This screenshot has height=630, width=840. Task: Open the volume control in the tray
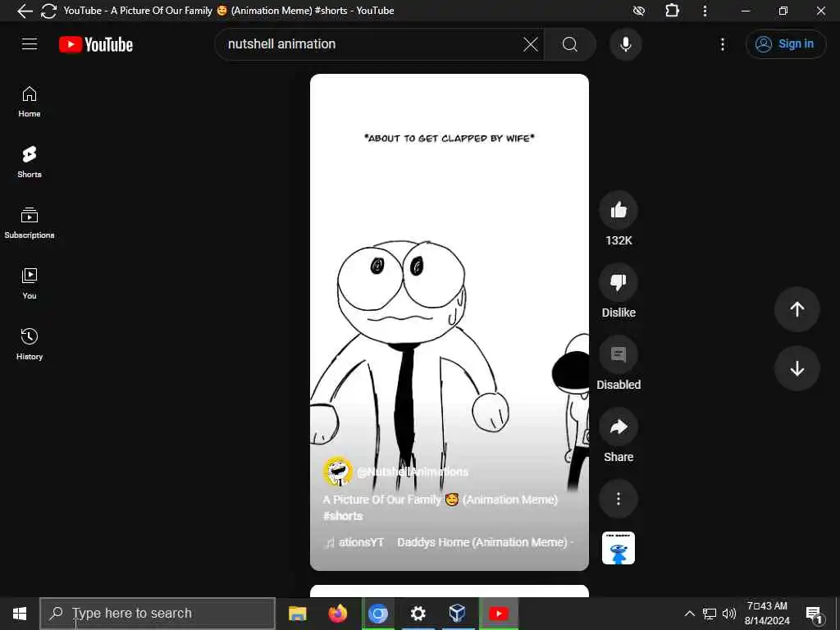[x=729, y=614]
